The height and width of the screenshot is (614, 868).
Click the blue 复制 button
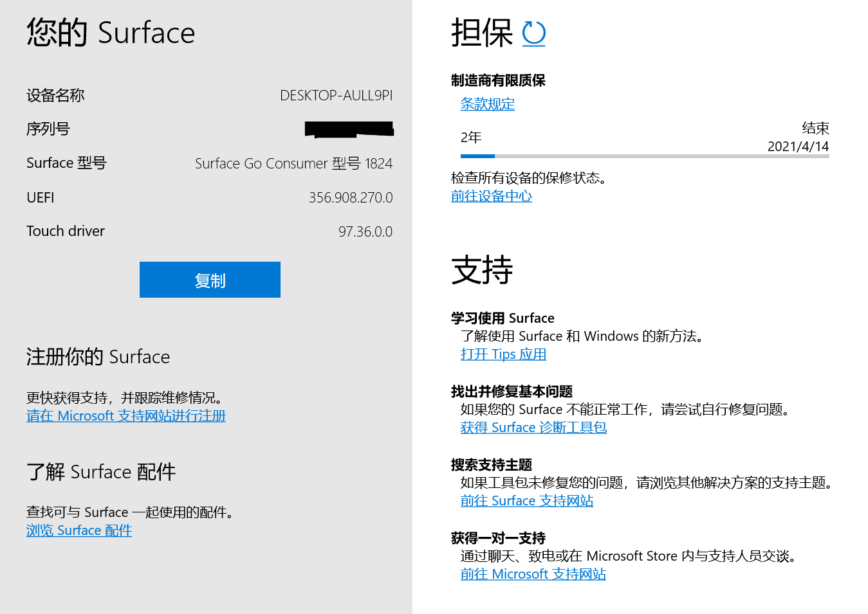pos(210,280)
